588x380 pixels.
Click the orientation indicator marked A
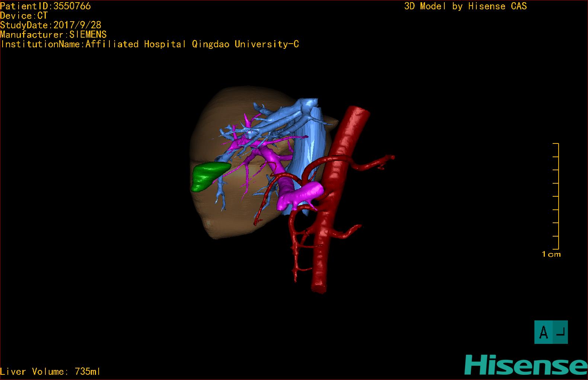click(551, 332)
